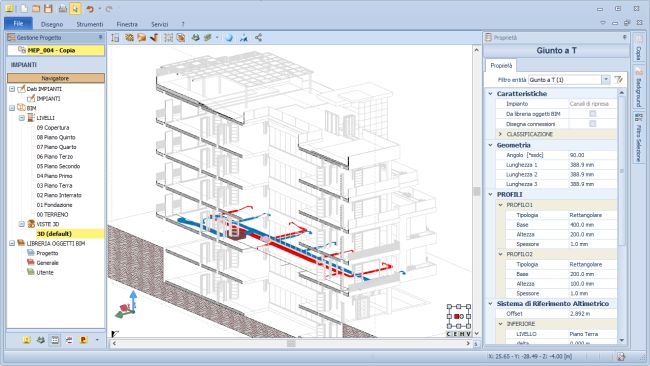The height and width of the screenshot is (366, 650).
Task: Click the viewport horizontal scrollbar thumb
Action: (x=291, y=343)
